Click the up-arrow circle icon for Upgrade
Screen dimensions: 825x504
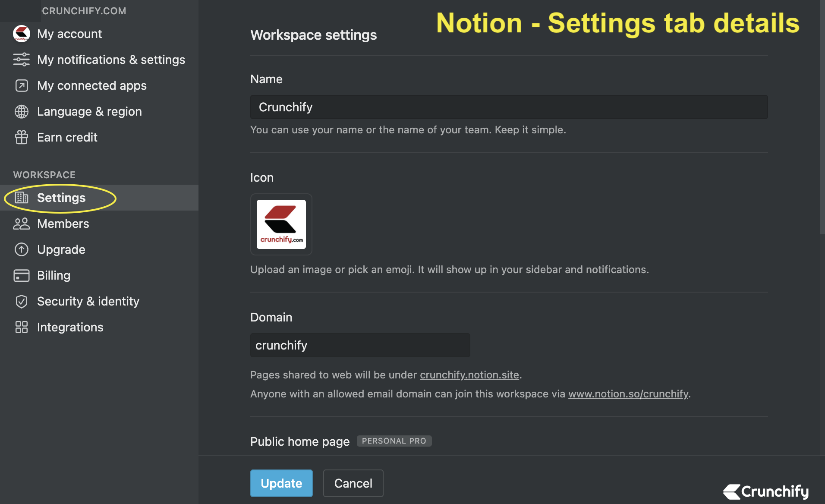coord(22,249)
